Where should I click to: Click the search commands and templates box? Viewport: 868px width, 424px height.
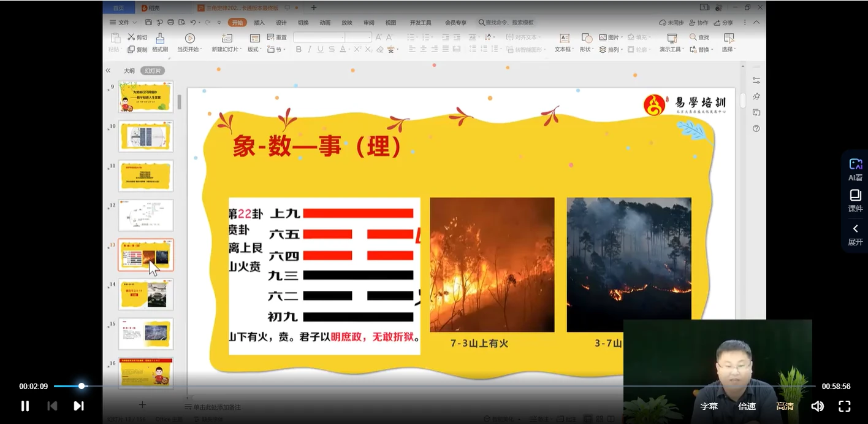coord(506,23)
